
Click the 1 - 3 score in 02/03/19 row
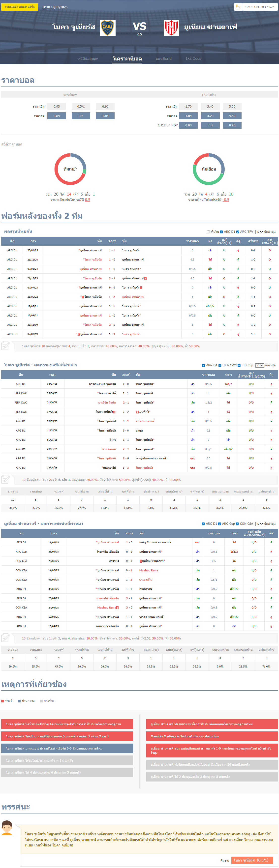click(112, 334)
